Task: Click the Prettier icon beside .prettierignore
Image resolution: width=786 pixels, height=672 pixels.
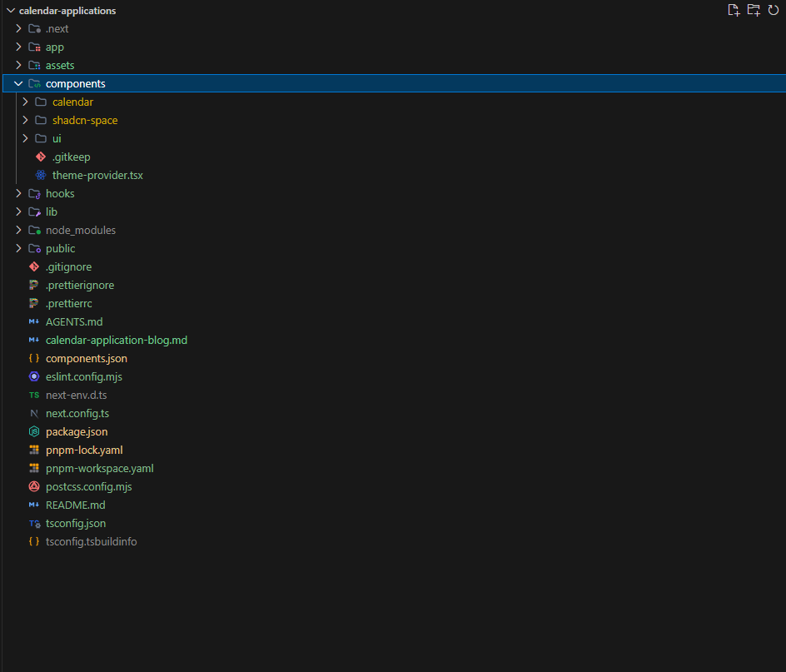Action: (34, 285)
